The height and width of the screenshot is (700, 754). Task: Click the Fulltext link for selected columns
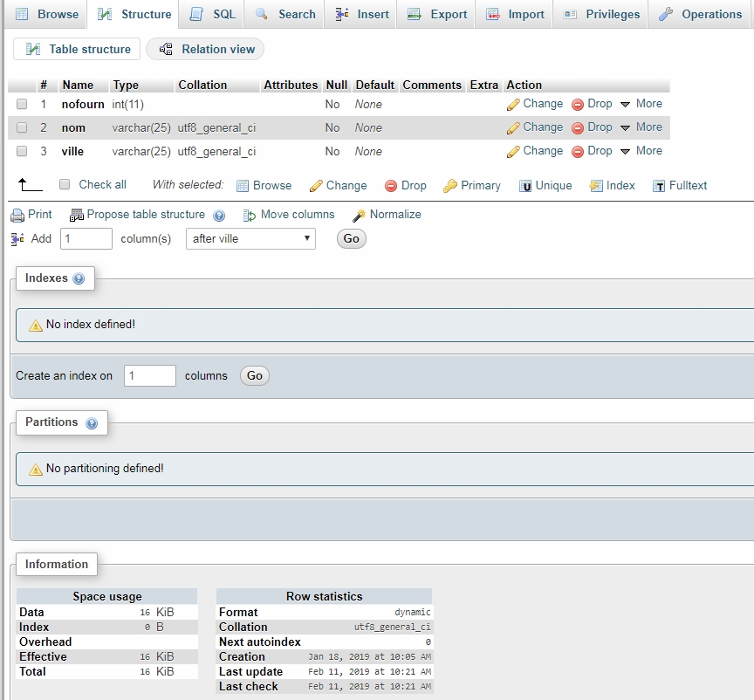click(x=680, y=186)
